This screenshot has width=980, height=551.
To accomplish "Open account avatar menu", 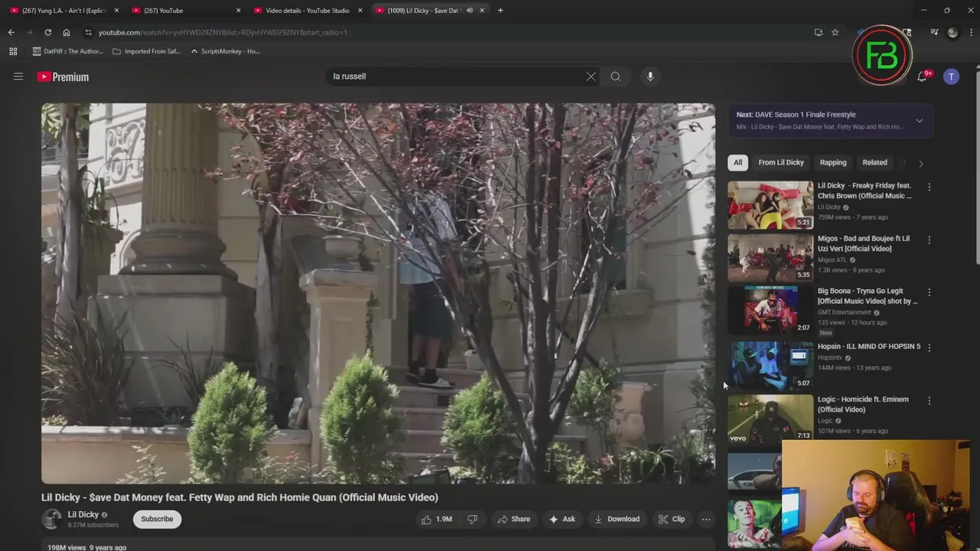I will (951, 77).
